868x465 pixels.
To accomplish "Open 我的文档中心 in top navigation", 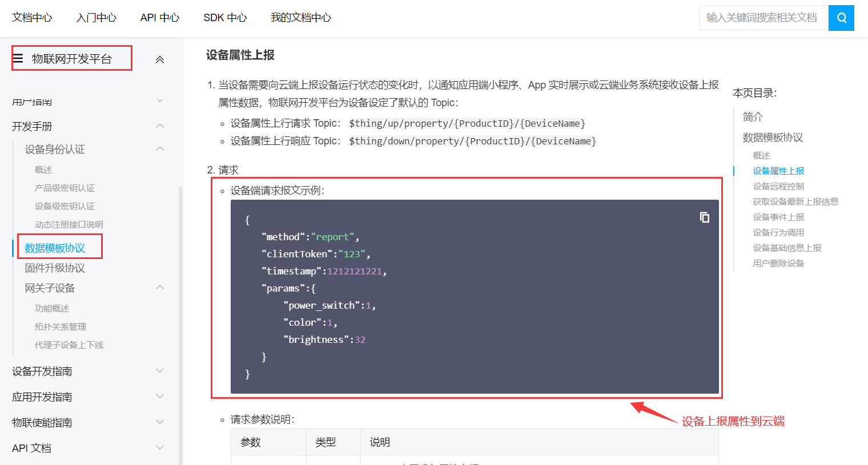I will (301, 18).
